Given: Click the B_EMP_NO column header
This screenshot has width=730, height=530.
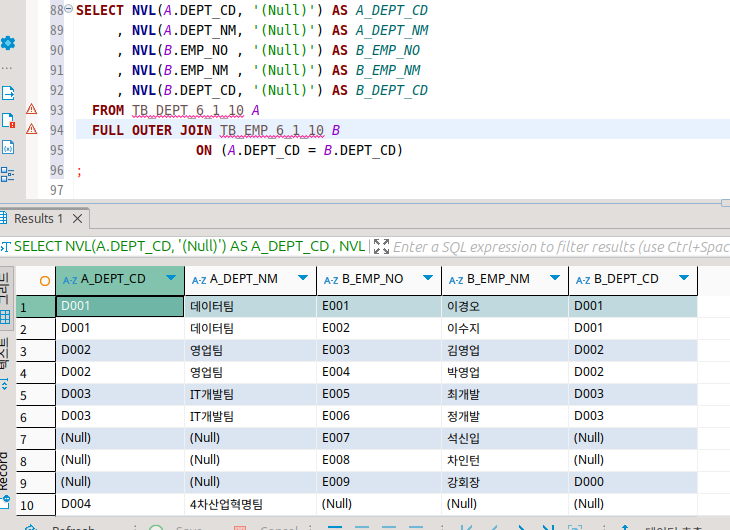Looking at the screenshot, I should point(370,279).
